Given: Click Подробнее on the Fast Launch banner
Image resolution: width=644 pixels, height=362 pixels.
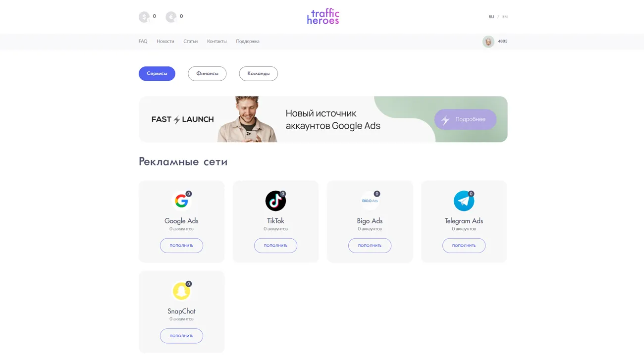Looking at the screenshot, I should point(465,119).
